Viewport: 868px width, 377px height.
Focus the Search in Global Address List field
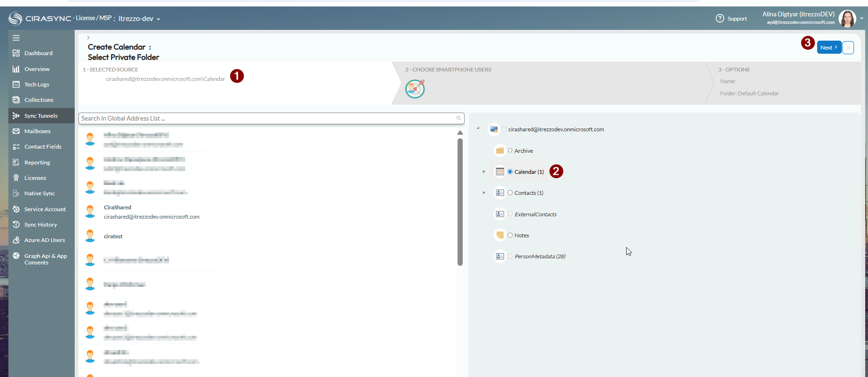tap(271, 118)
